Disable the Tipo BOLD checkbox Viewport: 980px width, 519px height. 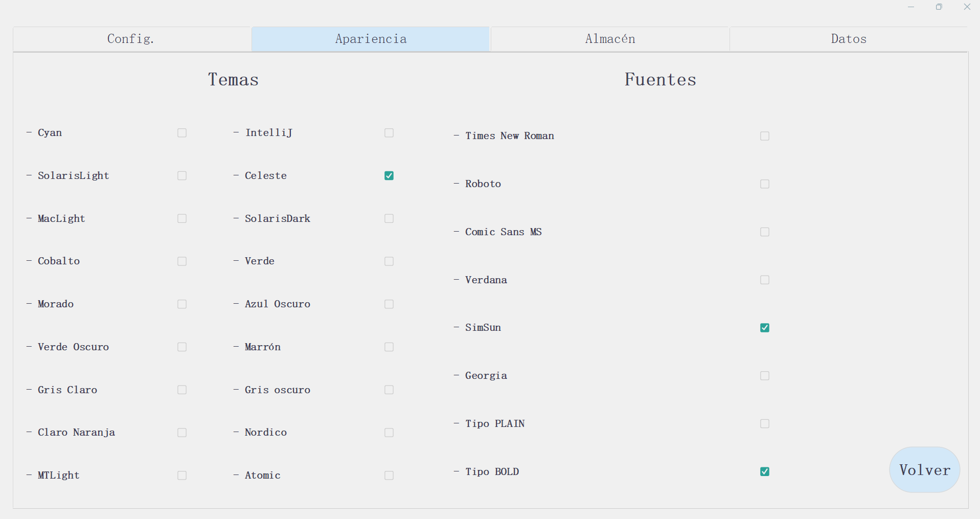point(765,472)
